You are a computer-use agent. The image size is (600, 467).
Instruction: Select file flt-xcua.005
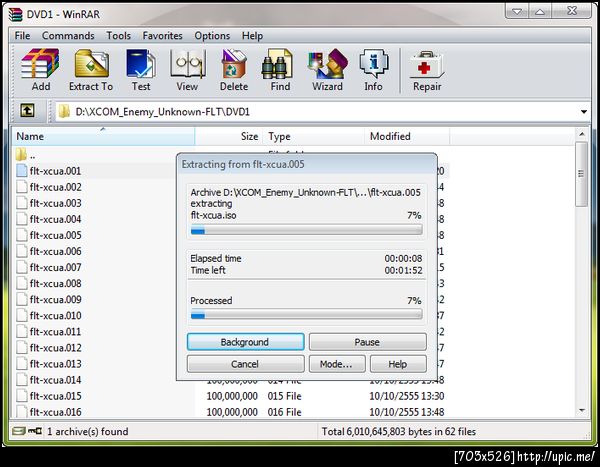tap(55, 235)
